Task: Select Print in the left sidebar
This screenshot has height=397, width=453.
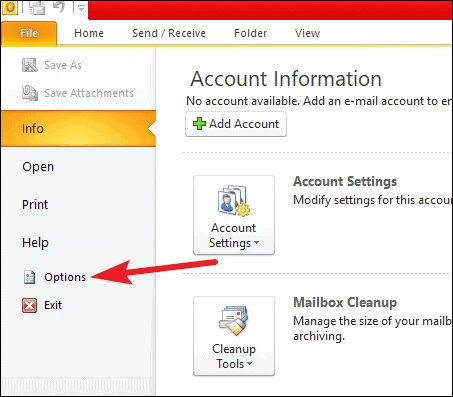Action: coord(35,204)
